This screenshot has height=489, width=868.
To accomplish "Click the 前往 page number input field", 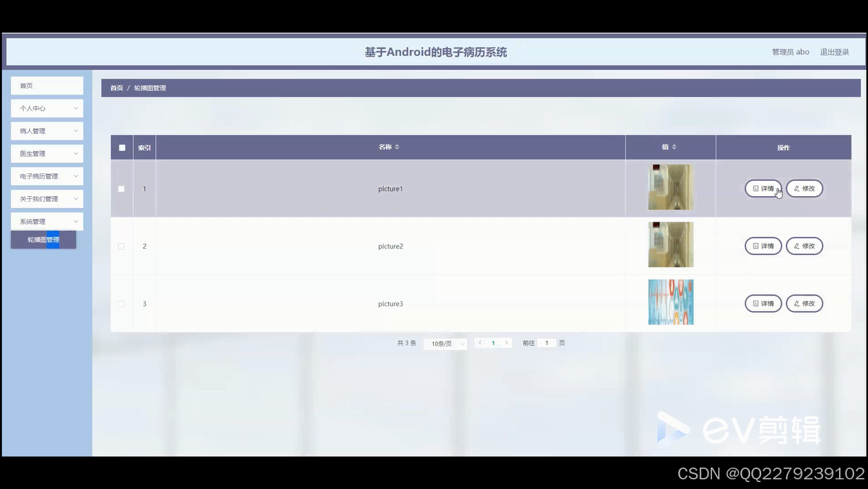I will point(546,343).
